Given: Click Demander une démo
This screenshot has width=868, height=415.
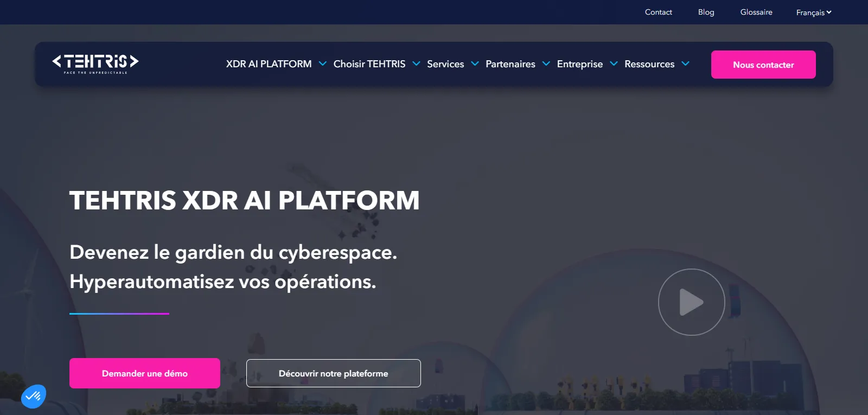Looking at the screenshot, I should [145, 373].
